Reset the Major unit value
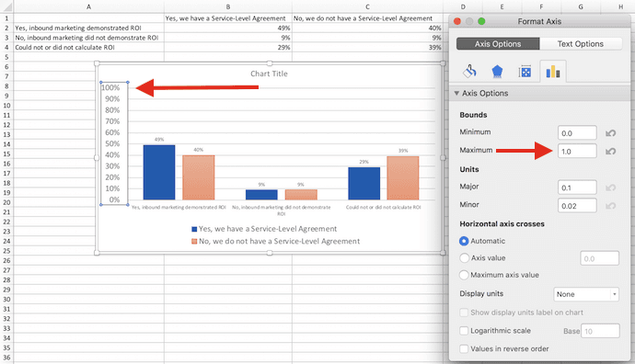The image size is (635, 364). pos(611,188)
